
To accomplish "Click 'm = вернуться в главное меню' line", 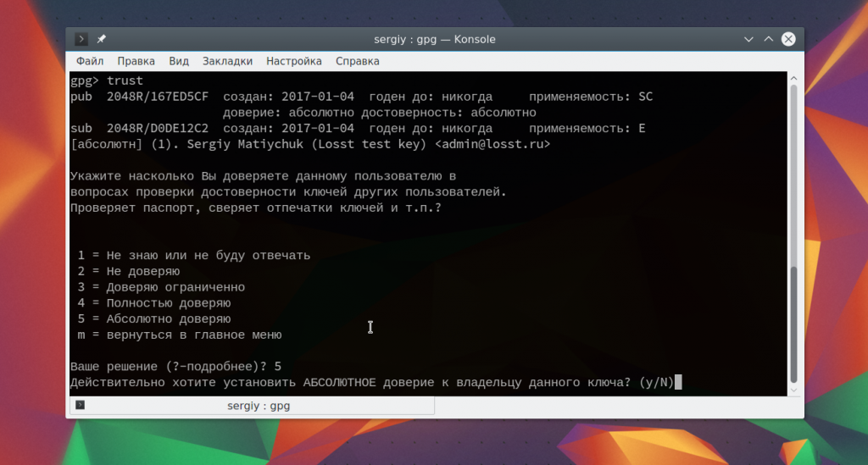I will tap(180, 335).
